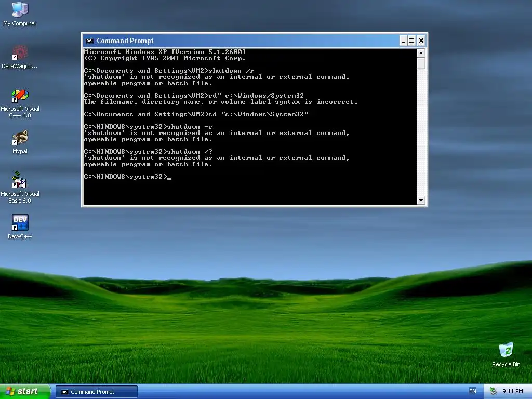Viewport: 532px width, 399px height.
Task: Click the Command Prompt taskbar button
Action: (96, 392)
